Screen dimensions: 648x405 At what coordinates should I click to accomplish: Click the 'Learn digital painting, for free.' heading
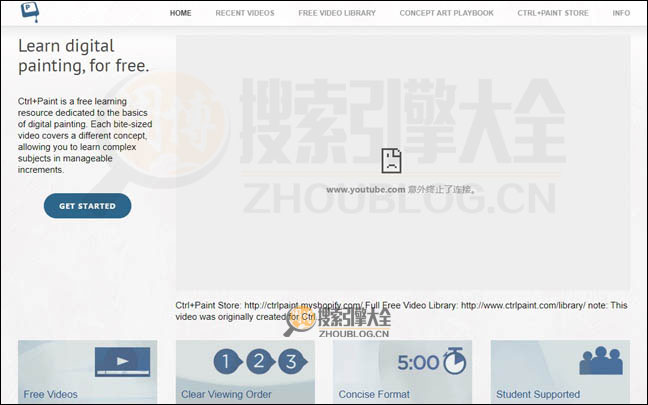point(83,56)
